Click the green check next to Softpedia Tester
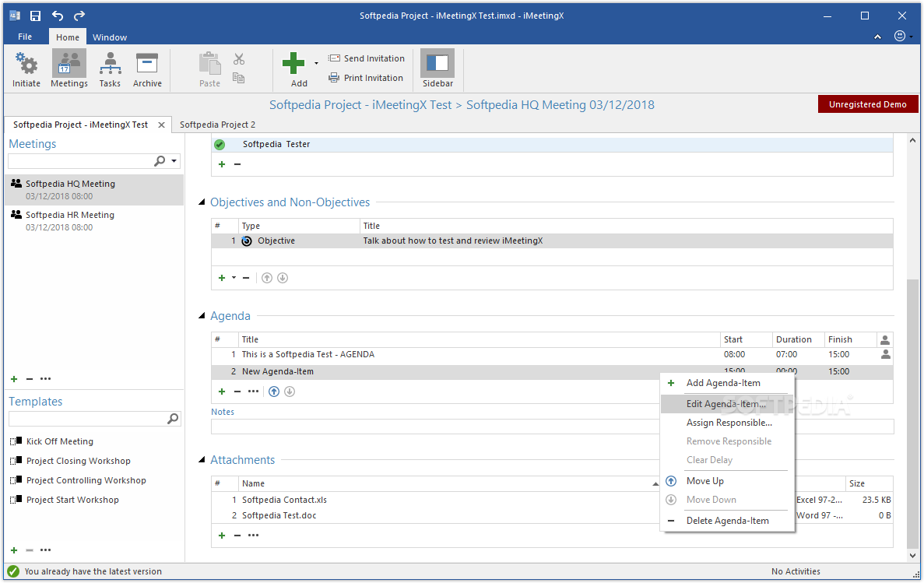The width and height of the screenshot is (924, 583). 220,145
